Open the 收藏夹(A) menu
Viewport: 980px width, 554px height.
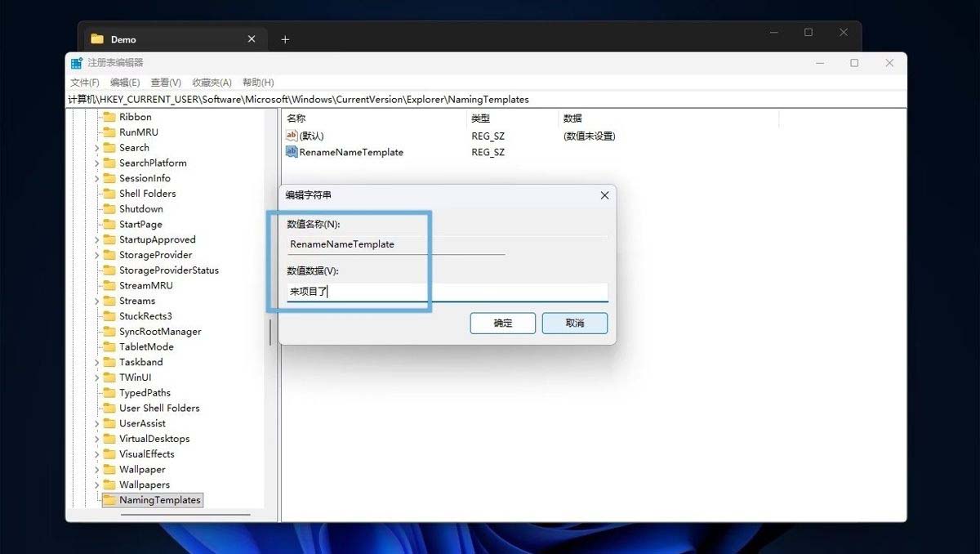click(212, 83)
